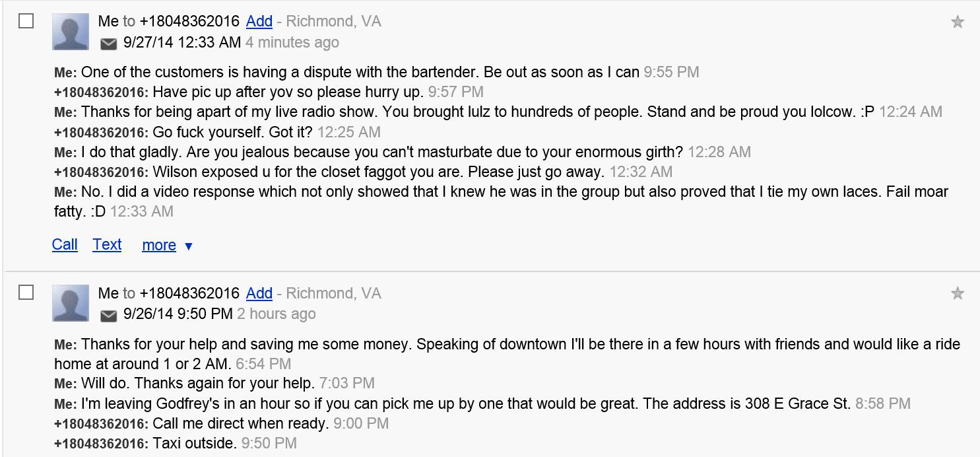The image size is (980, 457).
Task: Click the "Call me direct when ready." message
Action: (240, 423)
